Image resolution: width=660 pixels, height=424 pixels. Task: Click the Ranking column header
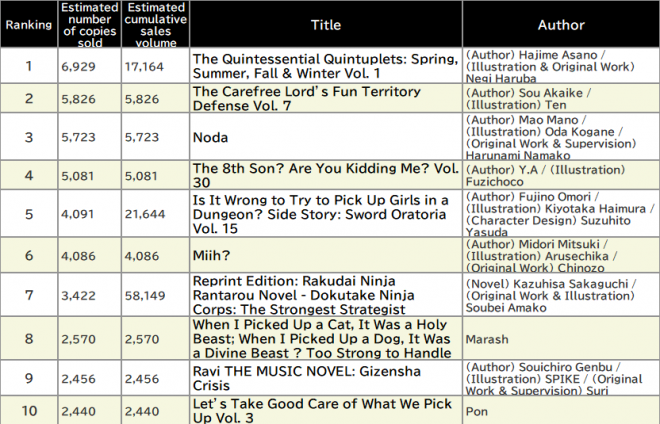[29, 24]
